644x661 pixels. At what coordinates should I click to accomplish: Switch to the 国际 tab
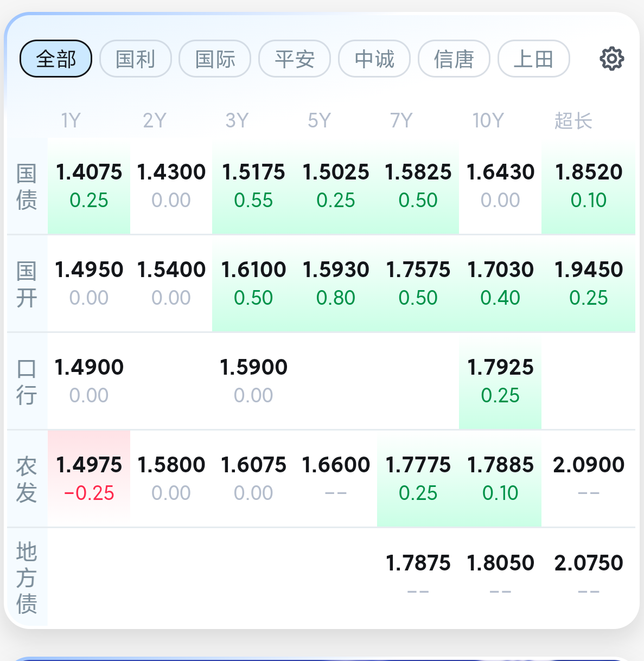tap(215, 59)
